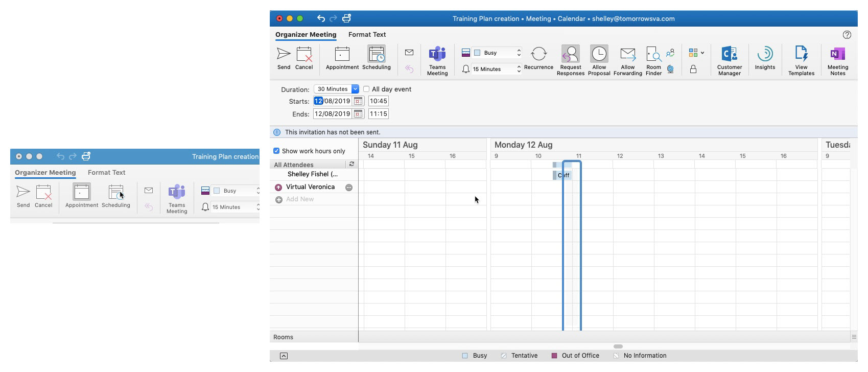This screenshot has height=372, width=868.
Task: Click the Categorize colored squares icon
Action: pos(693,53)
